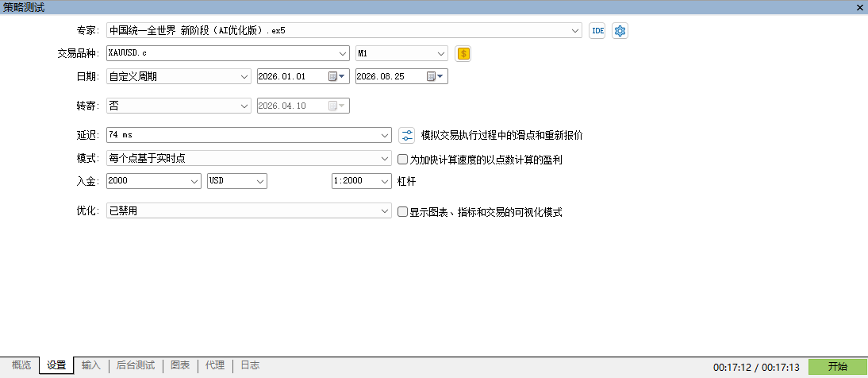The width and height of the screenshot is (868, 378).
Task: Open the 2000 deposit amount dropdown
Action: coord(195,181)
